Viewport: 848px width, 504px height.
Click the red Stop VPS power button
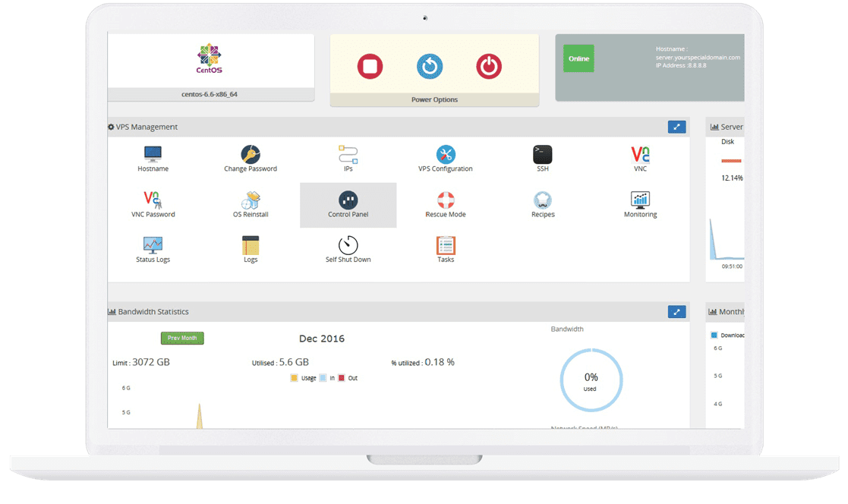(x=370, y=67)
